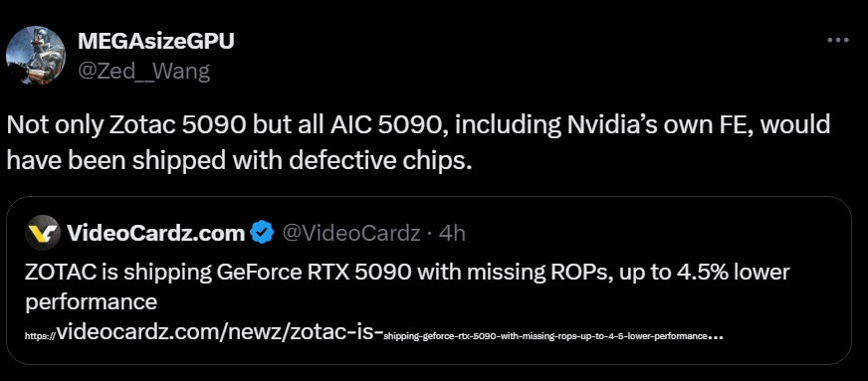
Task: Click the https:// prefix of the link
Action: (x=41, y=335)
